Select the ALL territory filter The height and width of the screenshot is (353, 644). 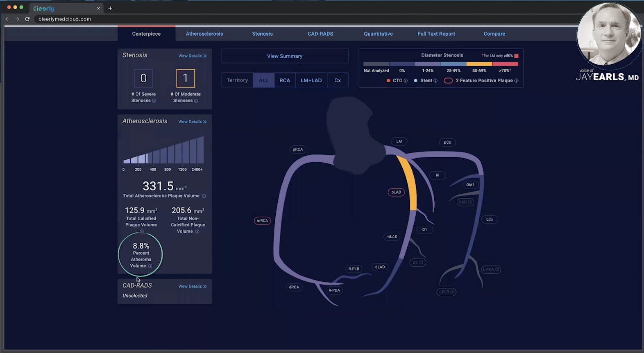tap(263, 80)
